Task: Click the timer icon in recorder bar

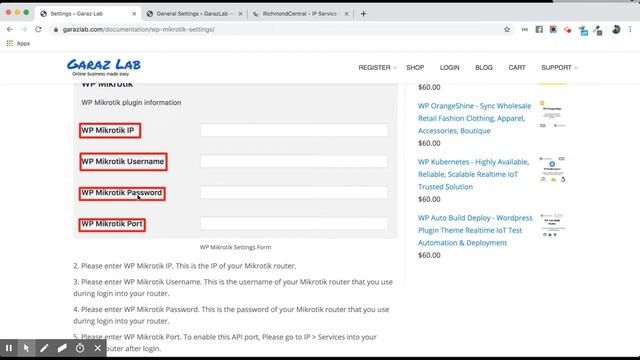Action: (x=80, y=348)
